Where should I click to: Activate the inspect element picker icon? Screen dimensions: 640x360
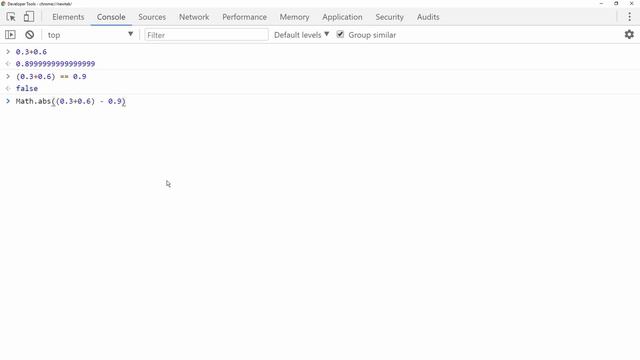pos(11,17)
